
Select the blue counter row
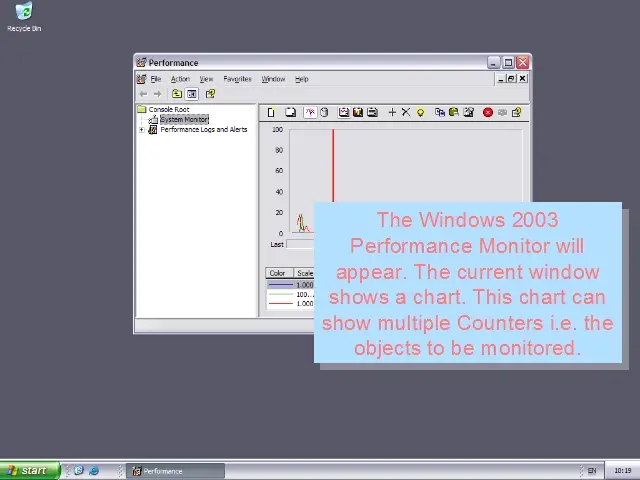pyautogui.click(x=290, y=284)
